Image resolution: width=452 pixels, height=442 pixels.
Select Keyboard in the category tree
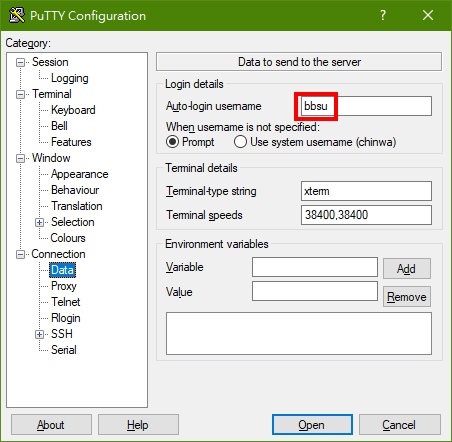(73, 110)
